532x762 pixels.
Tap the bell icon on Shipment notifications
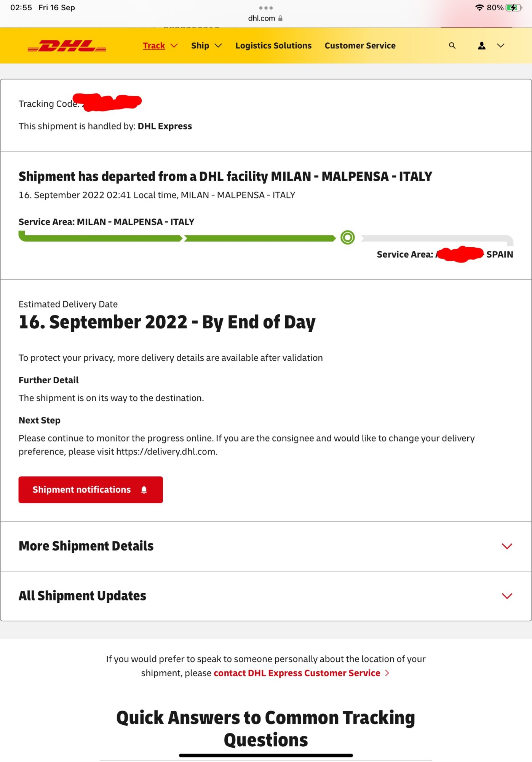click(x=144, y=490)
